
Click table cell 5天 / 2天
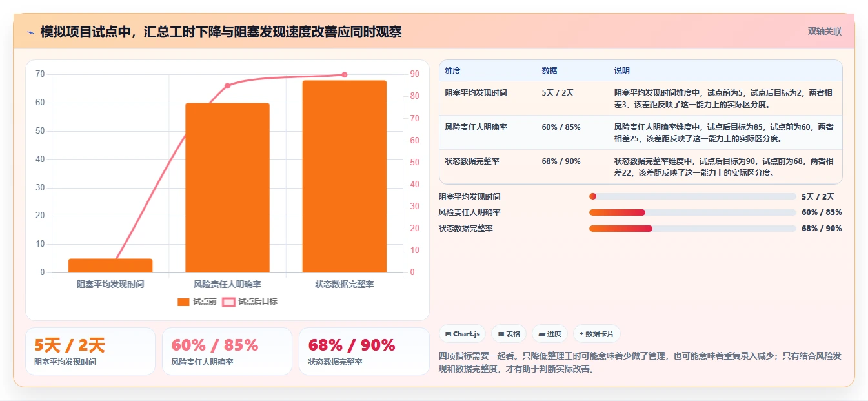pyautogui.click(x=556, y=93)
